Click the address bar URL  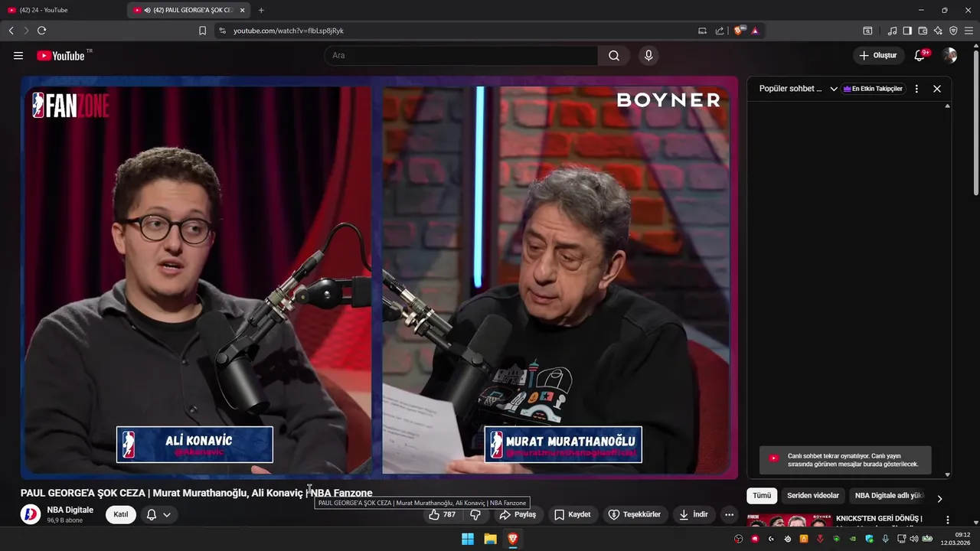click(x=288, y=31)
